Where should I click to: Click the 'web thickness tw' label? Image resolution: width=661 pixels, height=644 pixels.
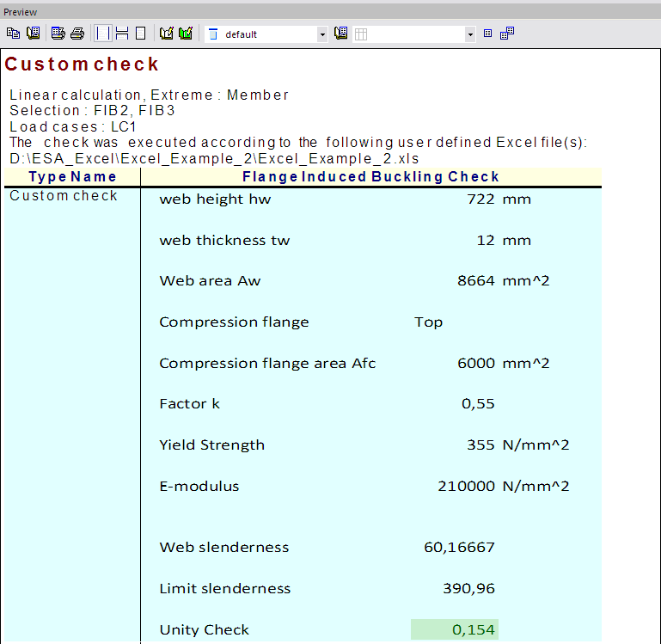224,241
